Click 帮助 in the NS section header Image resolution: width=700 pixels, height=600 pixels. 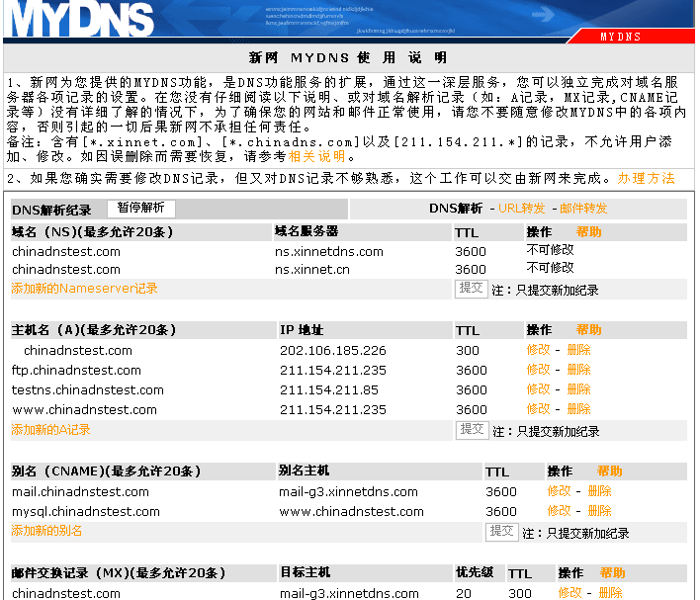(x=588, y=232)
